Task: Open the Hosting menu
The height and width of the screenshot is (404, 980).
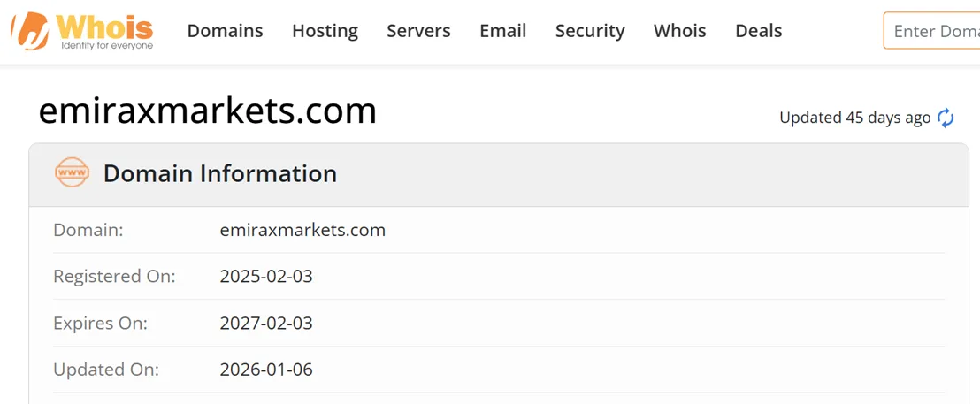Action: [325, 31]
